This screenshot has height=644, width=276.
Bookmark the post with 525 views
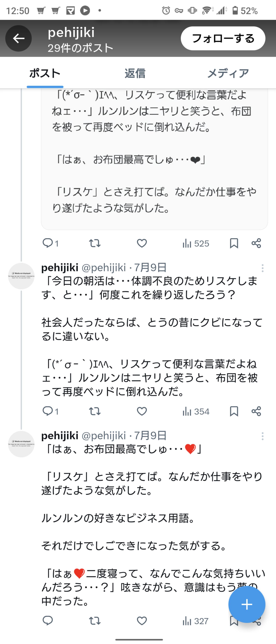(x=234, y=243)
